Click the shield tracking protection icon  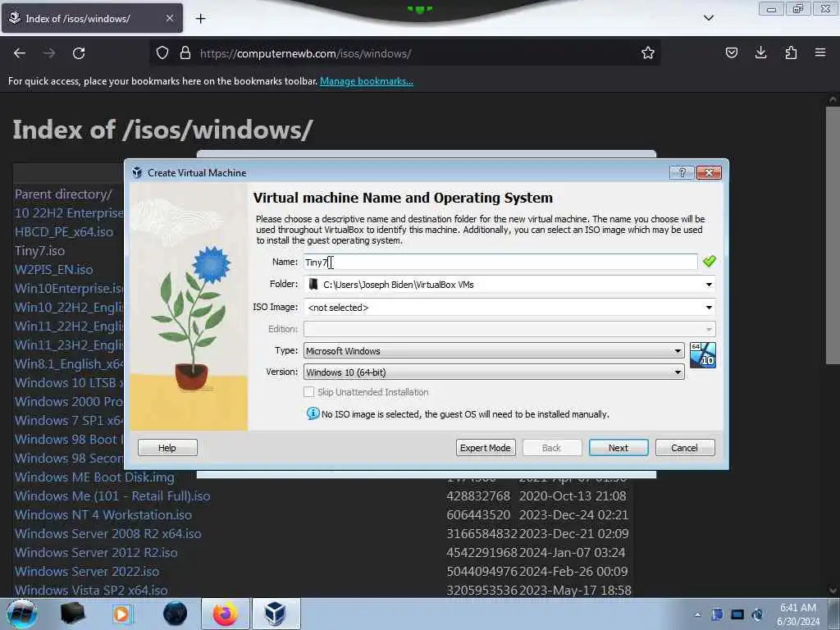pyautogui.click(x=162, y=52)
